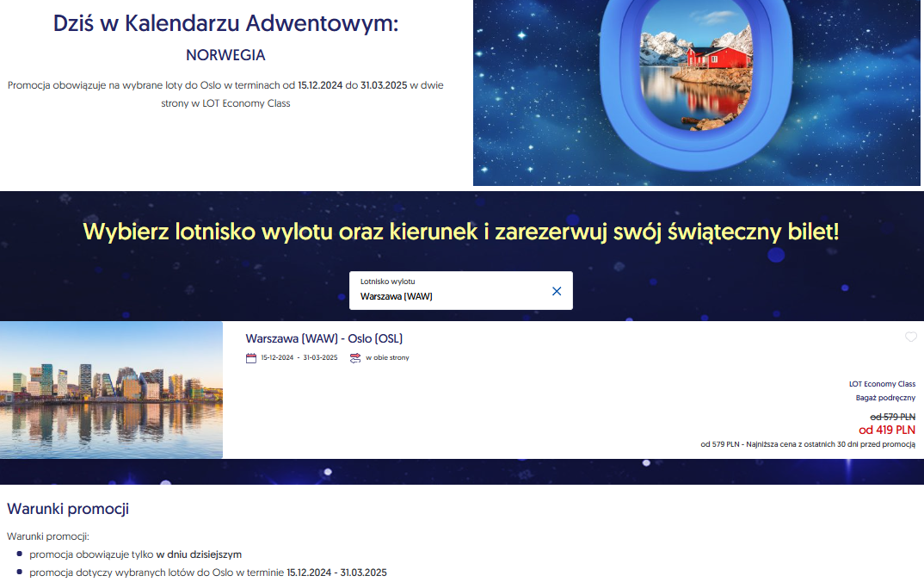Viewport: 924px width, 582px height.
Task: Click the crossed-out price od 579 PLN
Action: pyautogui.click(x=893, y=417)
